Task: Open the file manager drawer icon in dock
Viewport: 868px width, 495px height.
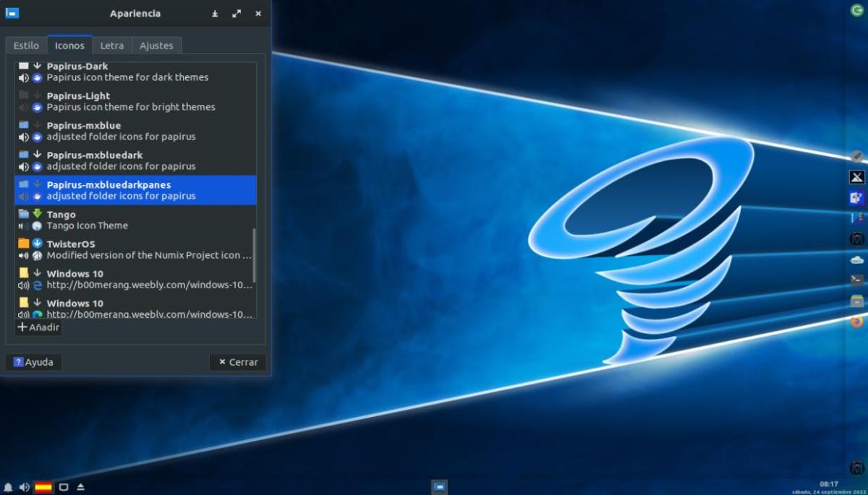Action: pyautogui.click(x=857, y=301)
